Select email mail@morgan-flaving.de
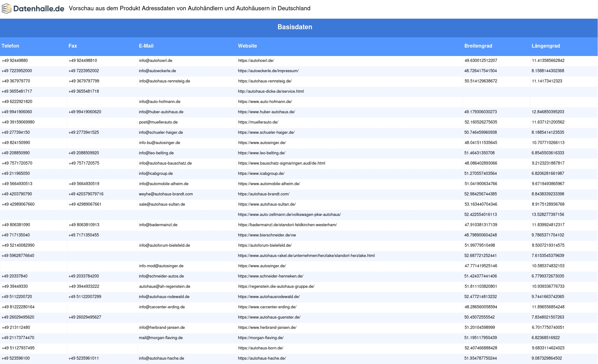 click(161, 338)
